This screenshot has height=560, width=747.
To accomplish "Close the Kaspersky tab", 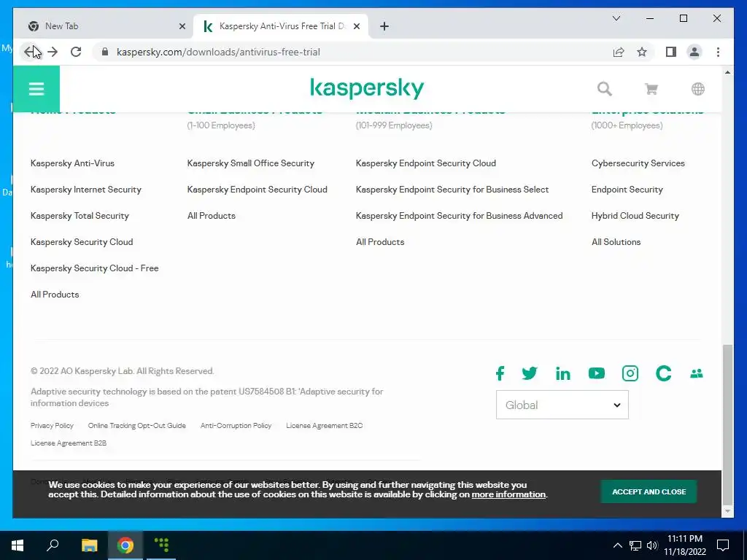I will (x=356, y=27).
